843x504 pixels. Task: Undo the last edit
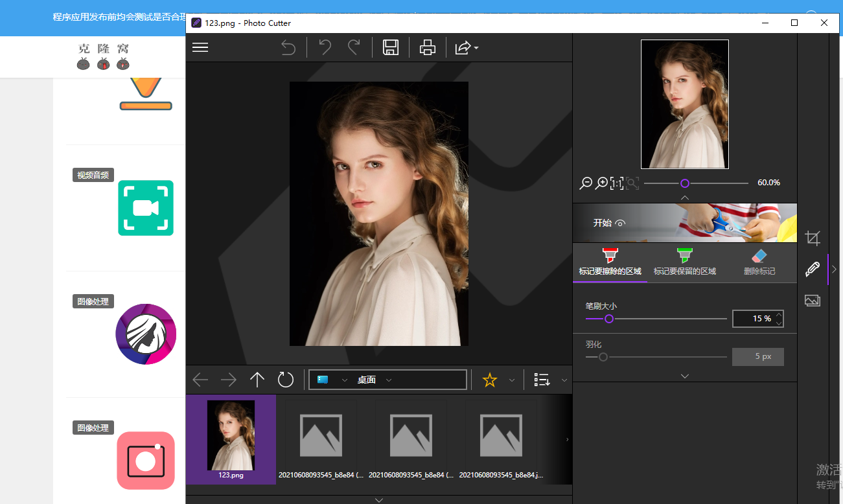pos(325,47)
